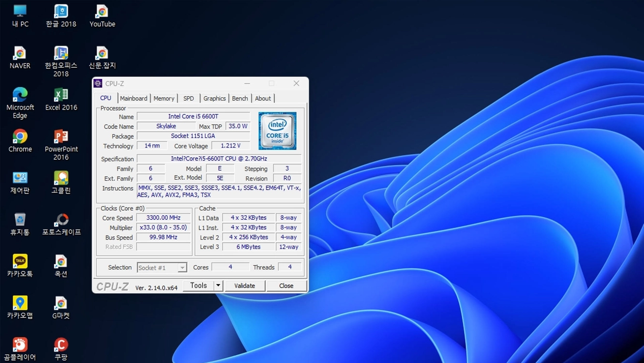
Task: Click the Threads count value field
Action: tap(290, 267)
